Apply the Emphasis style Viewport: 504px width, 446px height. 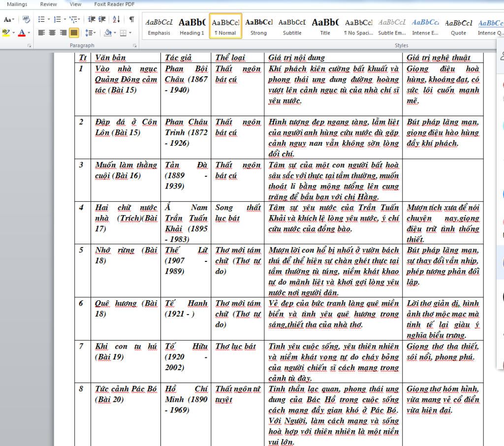click(159, 27)
